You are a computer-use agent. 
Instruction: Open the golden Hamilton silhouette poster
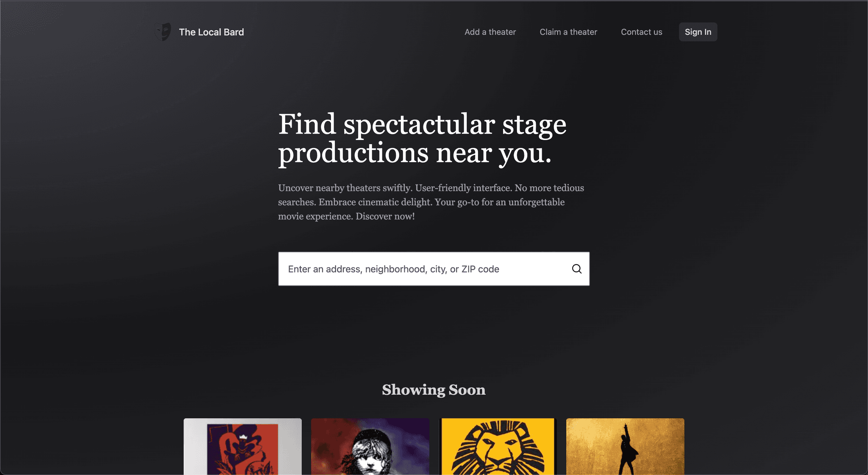click(x=625, y=447)
